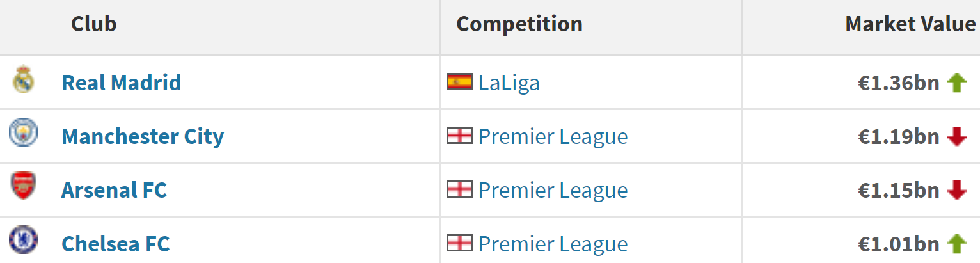Open the Chelsea FC club link
The height and width of the screenshot is (263, 980).
pos(115,244)
